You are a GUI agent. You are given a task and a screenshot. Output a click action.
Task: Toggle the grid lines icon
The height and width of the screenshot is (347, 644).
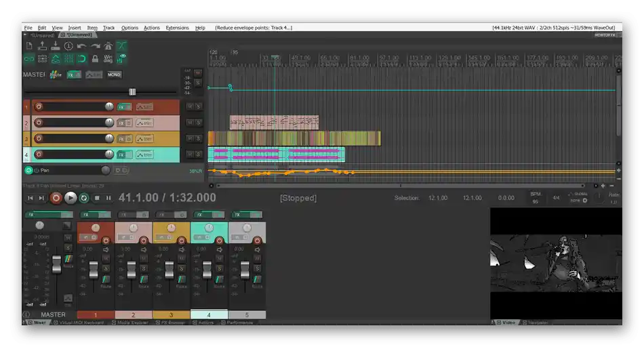(68, 59)
